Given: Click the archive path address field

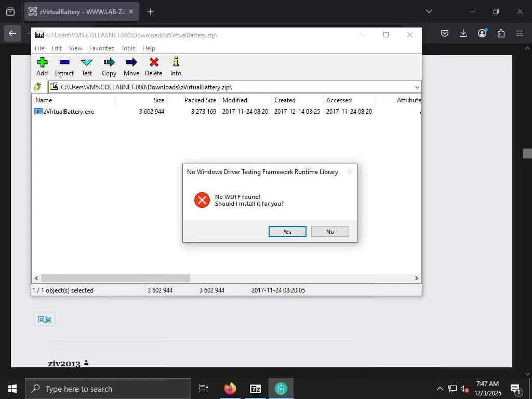Looking at the screenshot, I should click(x=235, y=87).
